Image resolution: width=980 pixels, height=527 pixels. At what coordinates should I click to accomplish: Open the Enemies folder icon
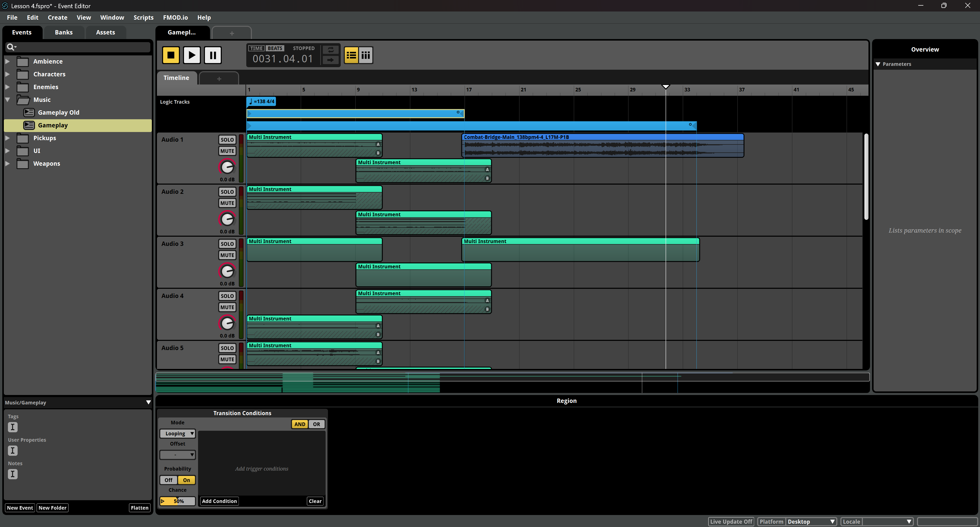[23, 87]
